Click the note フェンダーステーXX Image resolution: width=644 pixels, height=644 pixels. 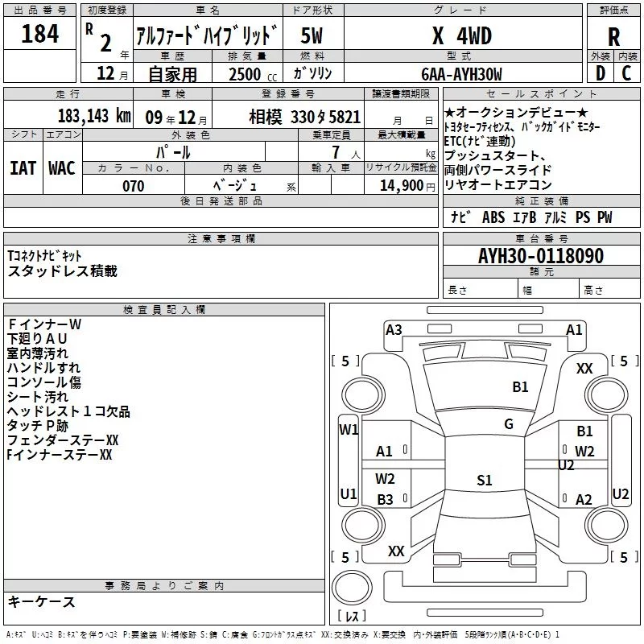click(x=63, y=440)
